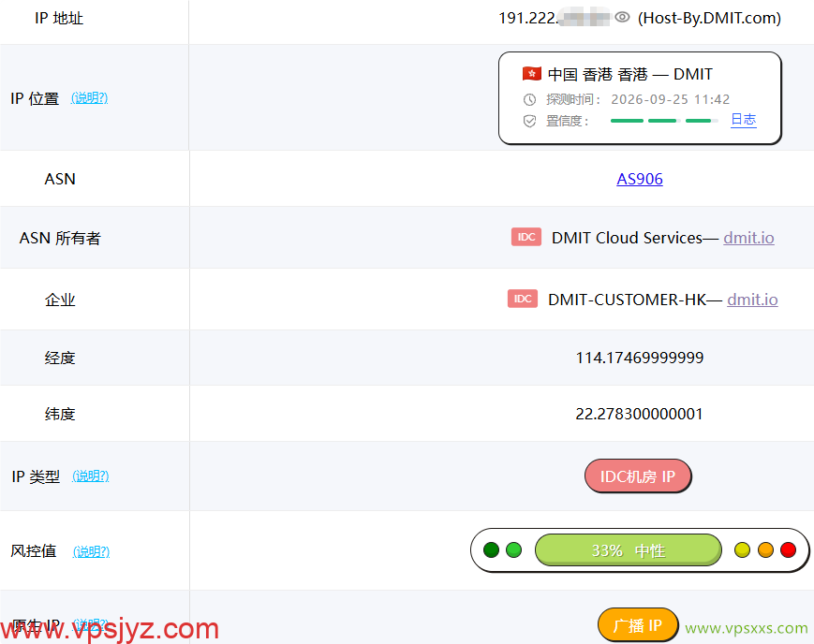Select the orange risk dot
The height and width of the screenshot is (644, 814).
point(765,550)
